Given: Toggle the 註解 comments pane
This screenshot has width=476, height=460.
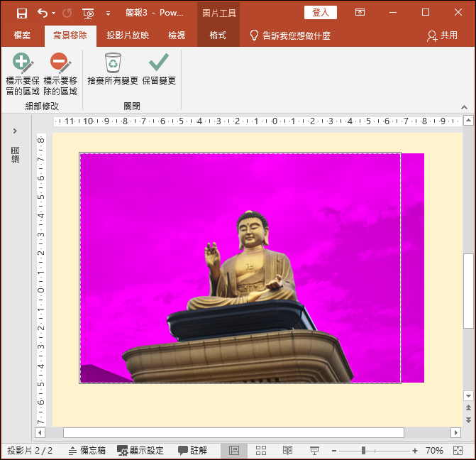Looking at the screenshot, I should click(x=192, y=450).
